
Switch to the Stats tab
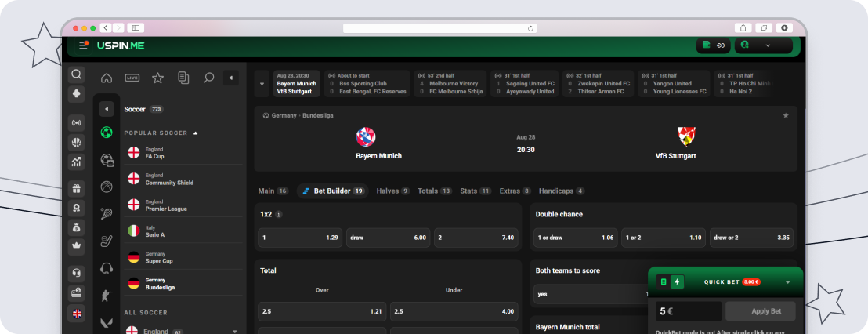coord(476,191)
